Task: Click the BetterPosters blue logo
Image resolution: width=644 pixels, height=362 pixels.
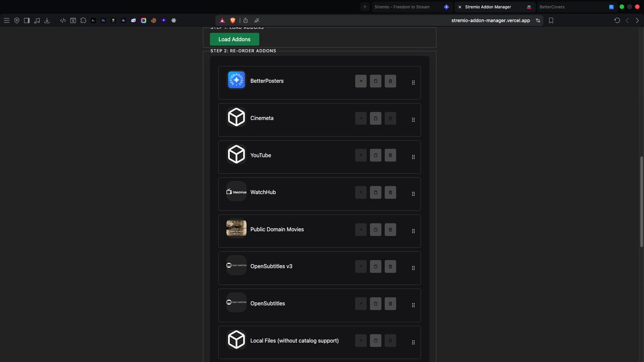Action: [236, 80]
